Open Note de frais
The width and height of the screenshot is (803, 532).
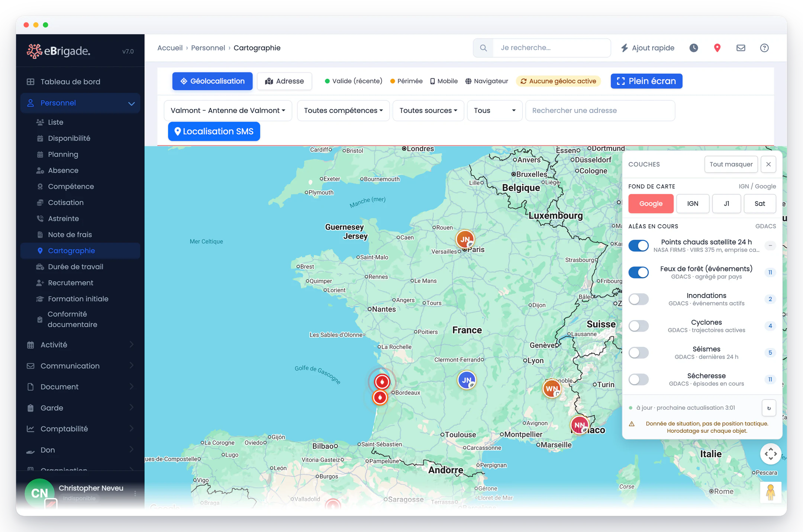pyautogui.click(x=80, y=235)
